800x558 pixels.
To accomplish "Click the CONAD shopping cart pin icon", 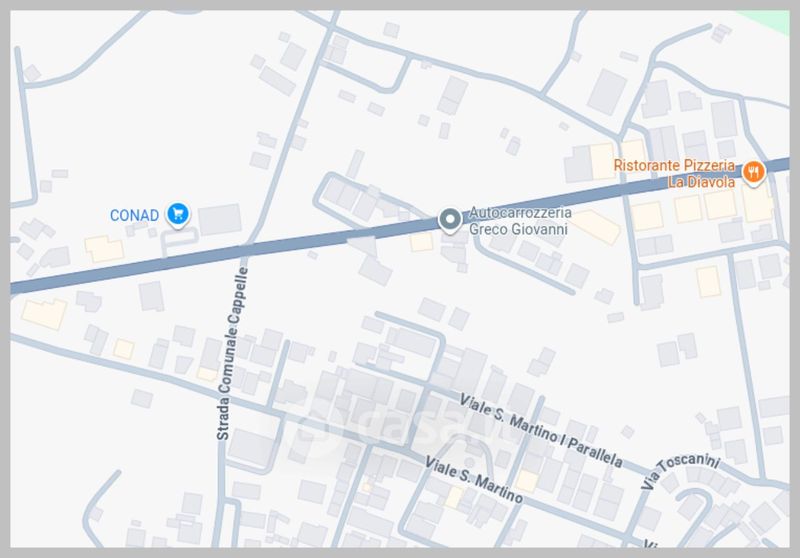I will [x=178, y=214].
